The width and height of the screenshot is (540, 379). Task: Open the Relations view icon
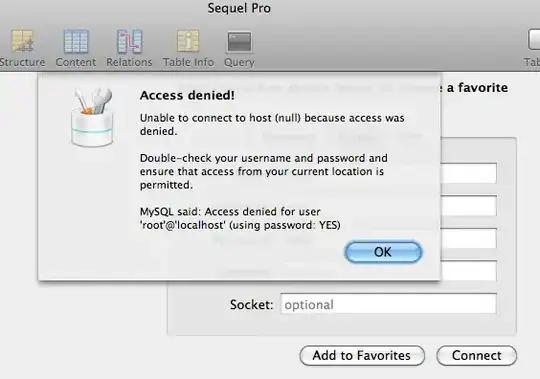coord(129,41)
